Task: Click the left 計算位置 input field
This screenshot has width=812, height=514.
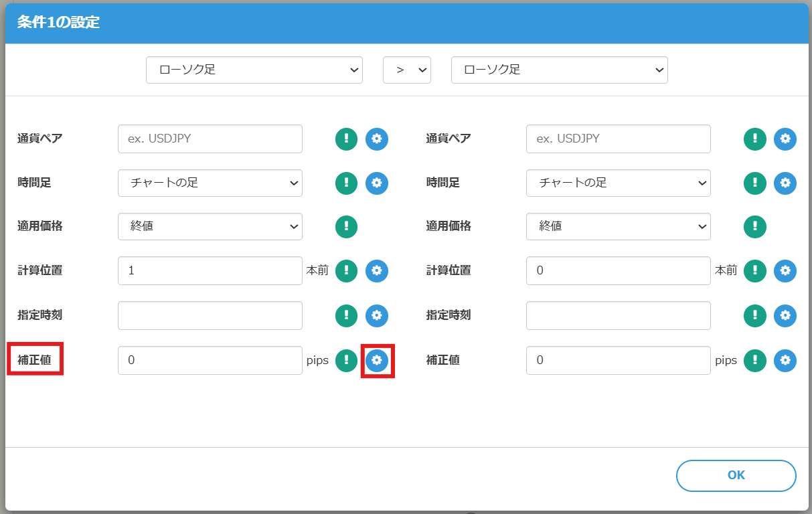Action: click(x=210, y=270)
